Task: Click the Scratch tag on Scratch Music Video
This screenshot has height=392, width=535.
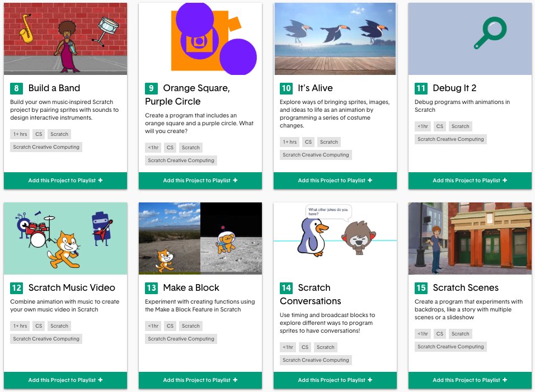Action: [59, 326]
